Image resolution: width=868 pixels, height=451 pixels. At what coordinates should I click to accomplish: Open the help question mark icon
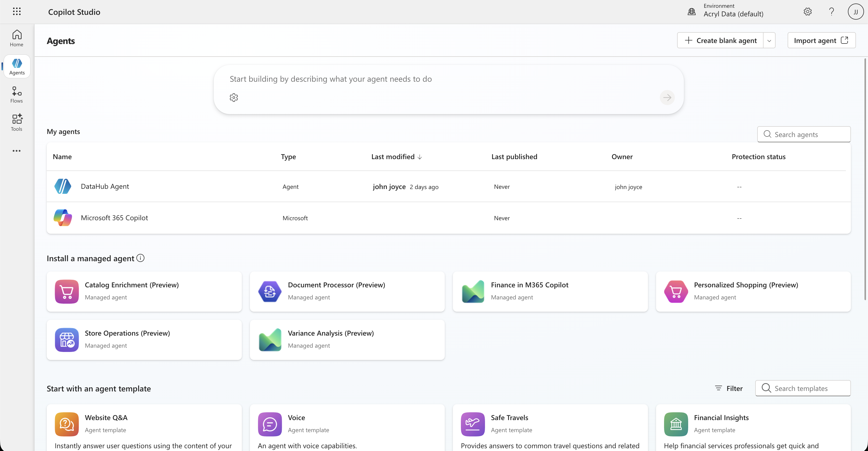point(831,12)
